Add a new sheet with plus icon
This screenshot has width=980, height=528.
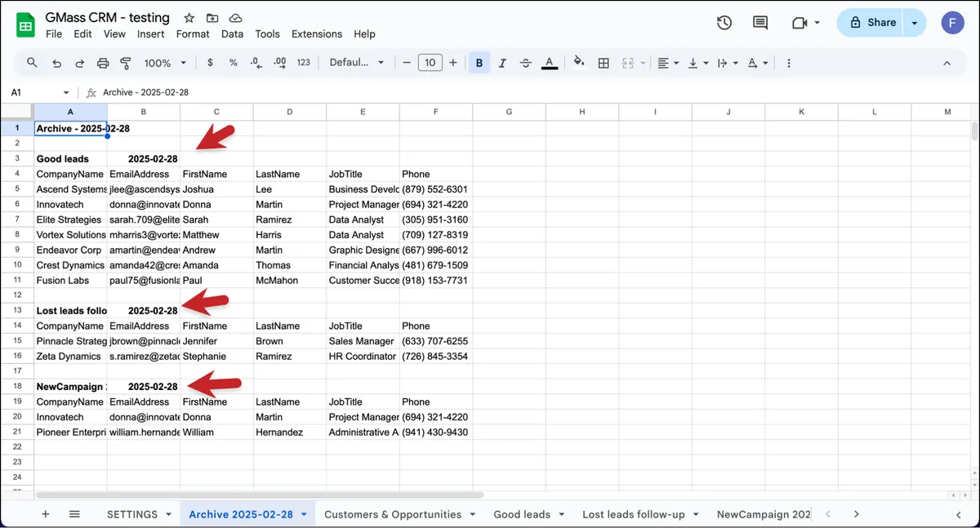tap(46, 514)
